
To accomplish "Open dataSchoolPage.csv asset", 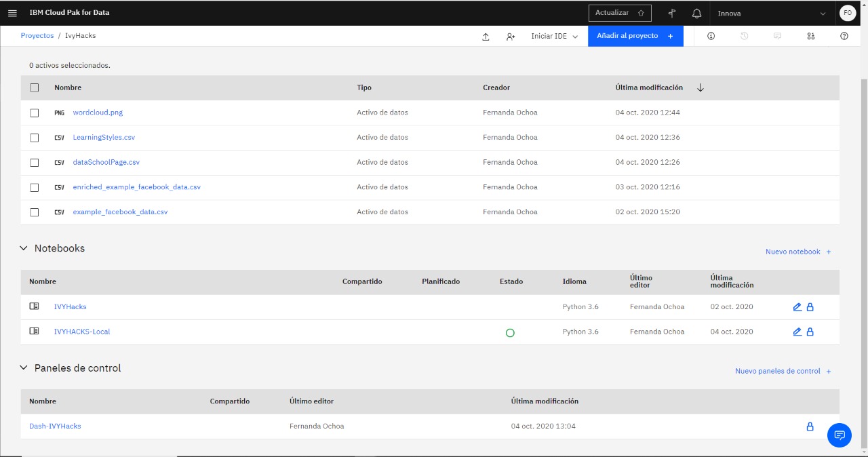I will click(106, 162).
